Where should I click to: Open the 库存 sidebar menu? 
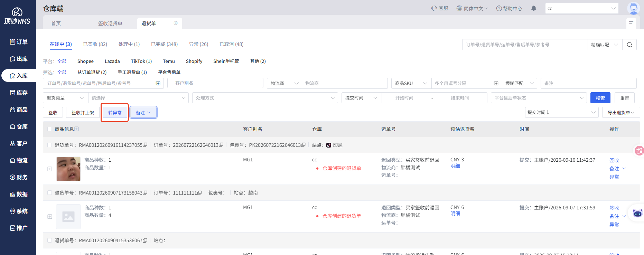(19, 93)
